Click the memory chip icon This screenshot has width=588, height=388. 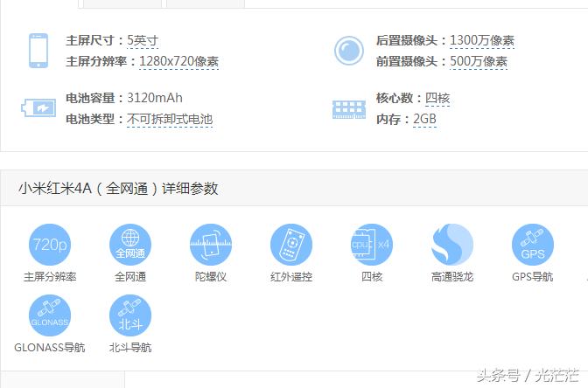pos(349,109)
